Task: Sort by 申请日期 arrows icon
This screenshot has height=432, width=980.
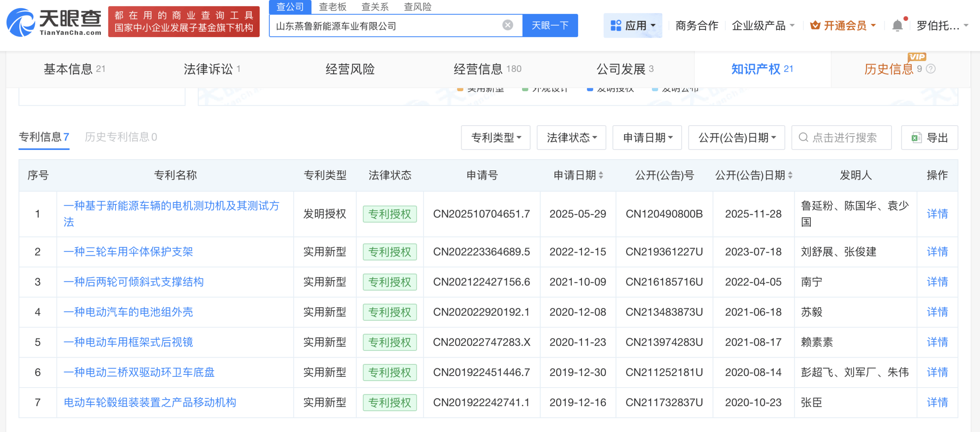Action: click(x=601, y=175)
